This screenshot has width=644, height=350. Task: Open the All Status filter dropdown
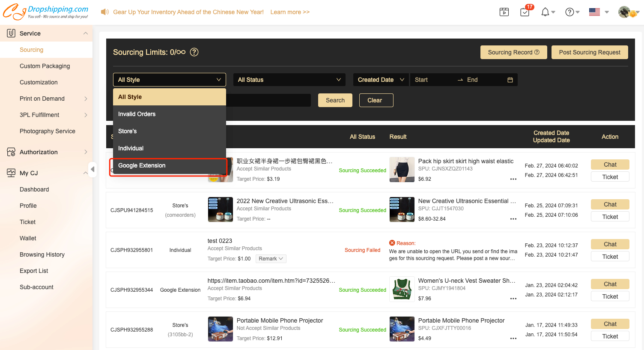coord(289,80)
